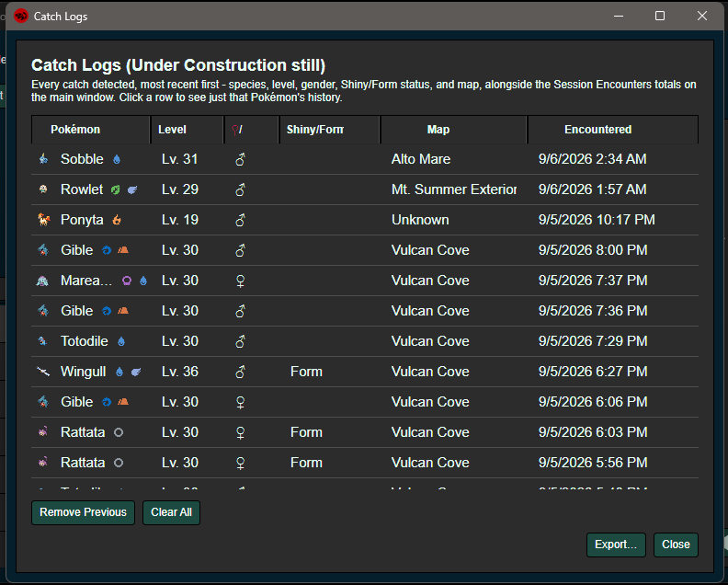Open the Export... dialog
Screen dimensions: 728x585
(616, 545)
